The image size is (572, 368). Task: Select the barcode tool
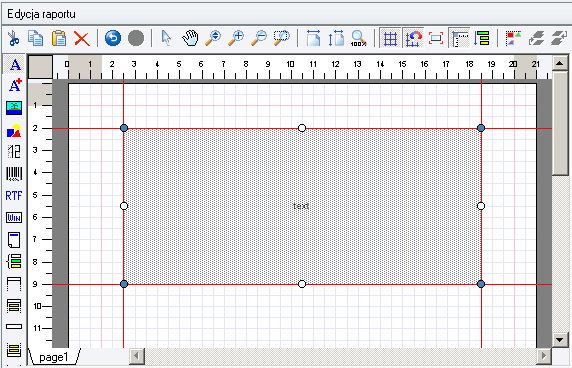pos(14,174)
